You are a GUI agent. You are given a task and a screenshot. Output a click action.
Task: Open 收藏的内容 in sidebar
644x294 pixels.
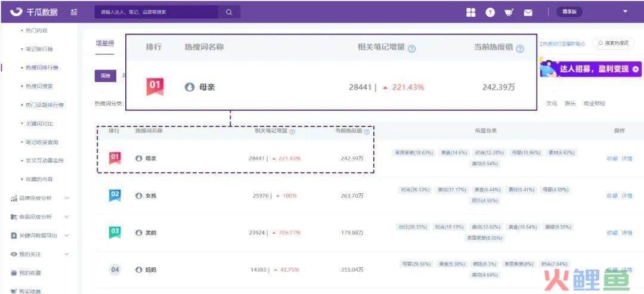coord(39,180)
